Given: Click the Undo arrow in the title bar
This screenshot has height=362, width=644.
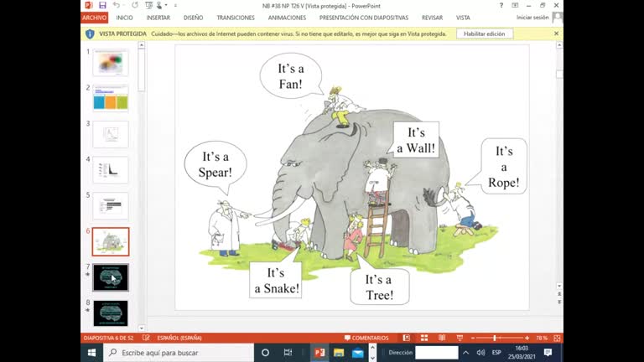Looking at the screenshot, I should click(x=116, y=5).
